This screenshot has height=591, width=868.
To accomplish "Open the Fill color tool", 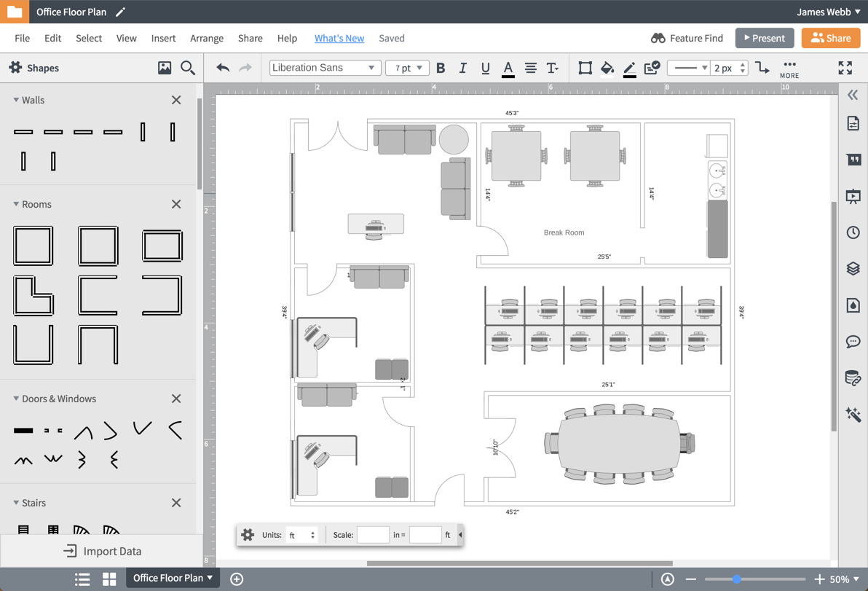I will 607,68.
